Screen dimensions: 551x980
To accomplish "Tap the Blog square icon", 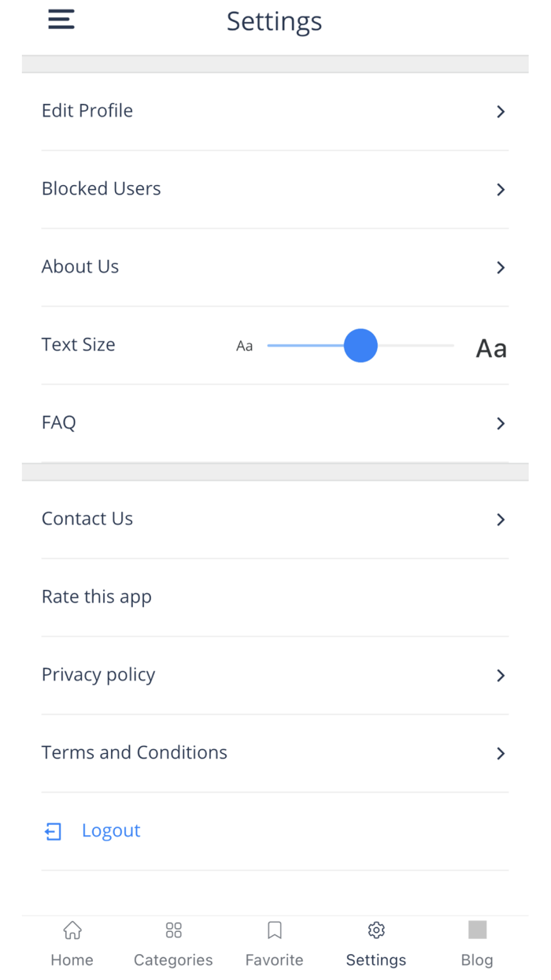I will coord(477,930).
